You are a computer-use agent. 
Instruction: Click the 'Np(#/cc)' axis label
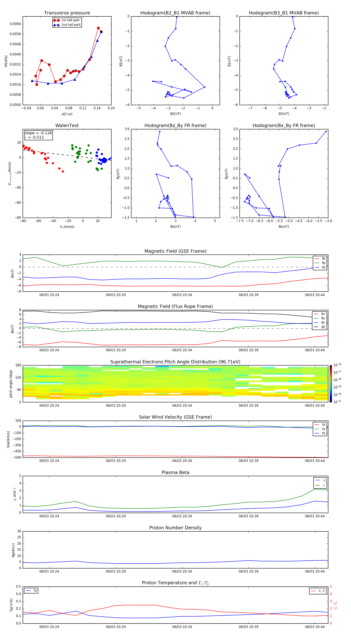(13, 550)
